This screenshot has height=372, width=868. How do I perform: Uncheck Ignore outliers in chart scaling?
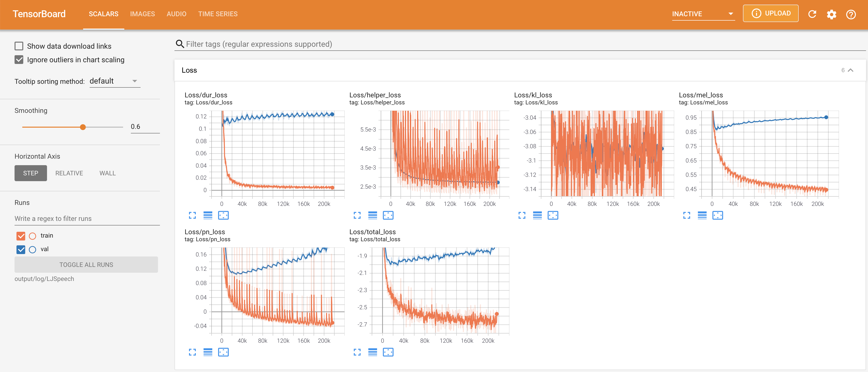pyautogui.click(x=19, y=60)
